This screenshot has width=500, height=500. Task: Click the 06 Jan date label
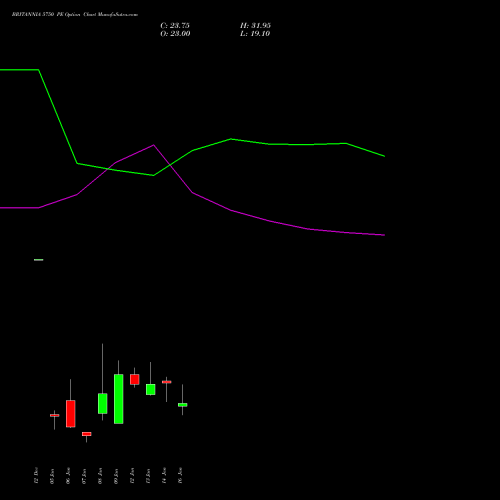tap(68, 476)
